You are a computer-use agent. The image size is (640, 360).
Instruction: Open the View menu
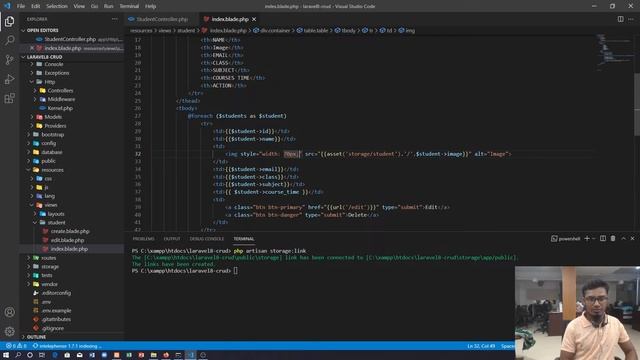[79, 6]
